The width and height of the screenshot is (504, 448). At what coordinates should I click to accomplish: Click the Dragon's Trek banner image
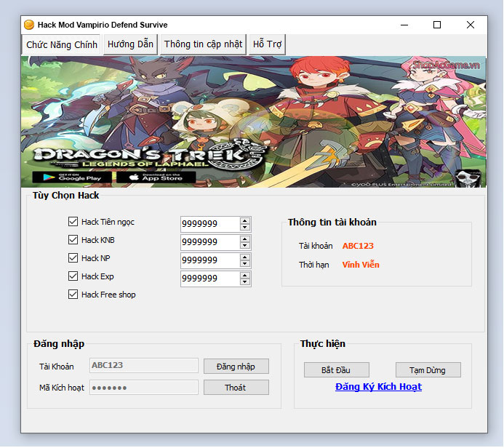[254, 121]
